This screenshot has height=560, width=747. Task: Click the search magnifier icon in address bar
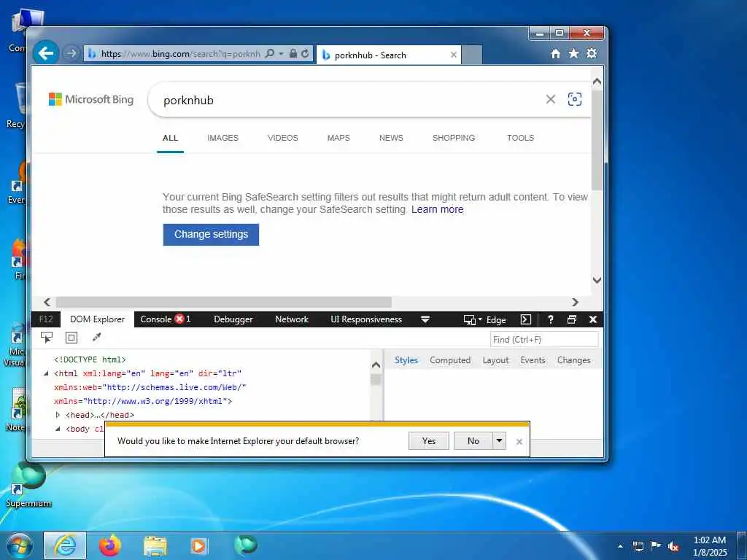pyautogui.click(x=270, y=53)
